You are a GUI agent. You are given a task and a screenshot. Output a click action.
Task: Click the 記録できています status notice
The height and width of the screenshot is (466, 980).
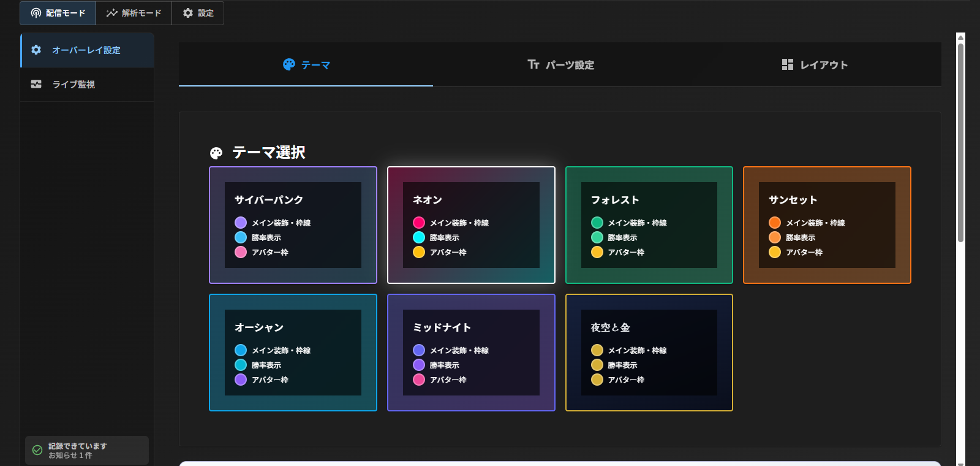[87, 450]
